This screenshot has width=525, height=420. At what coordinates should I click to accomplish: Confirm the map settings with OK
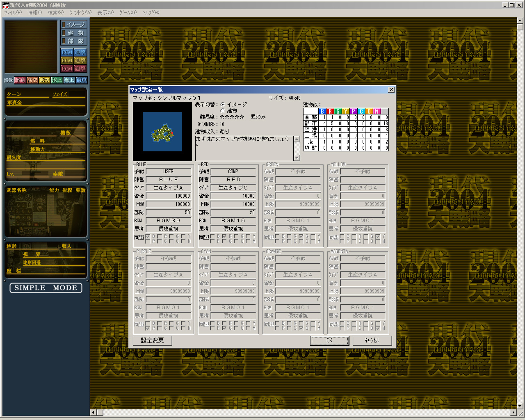pos(330,340)
